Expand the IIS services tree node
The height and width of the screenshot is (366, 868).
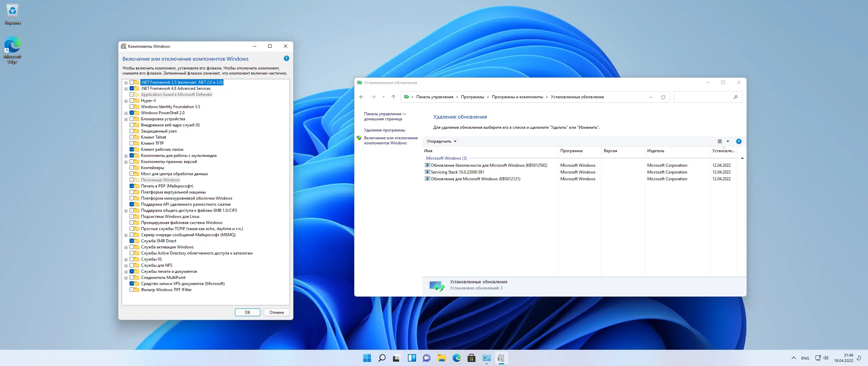(x=126, y=260)
